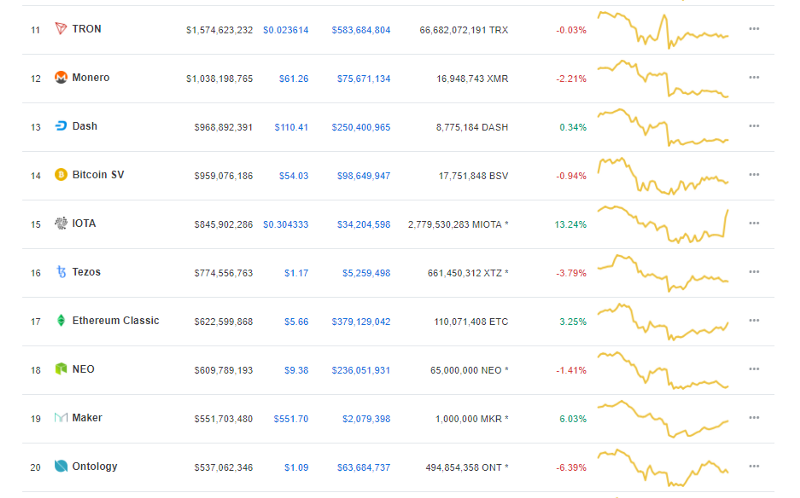Image resolution: width=800 pixels, height=498 pixels.
Task: Click the IOTA 7-day price sparkline chart
Action: coord(663,224)
